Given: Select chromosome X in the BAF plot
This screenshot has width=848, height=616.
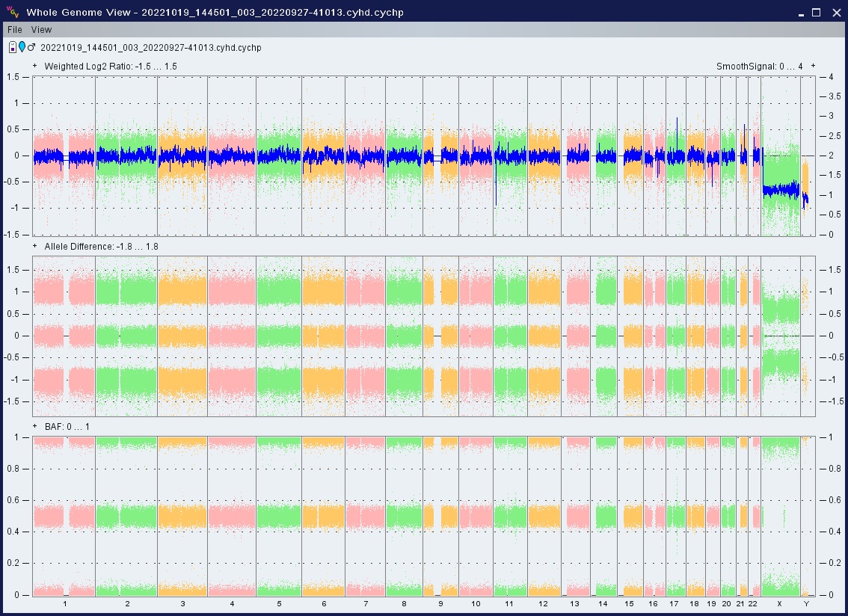Looking at the screenshot, I should coord(780,516).
